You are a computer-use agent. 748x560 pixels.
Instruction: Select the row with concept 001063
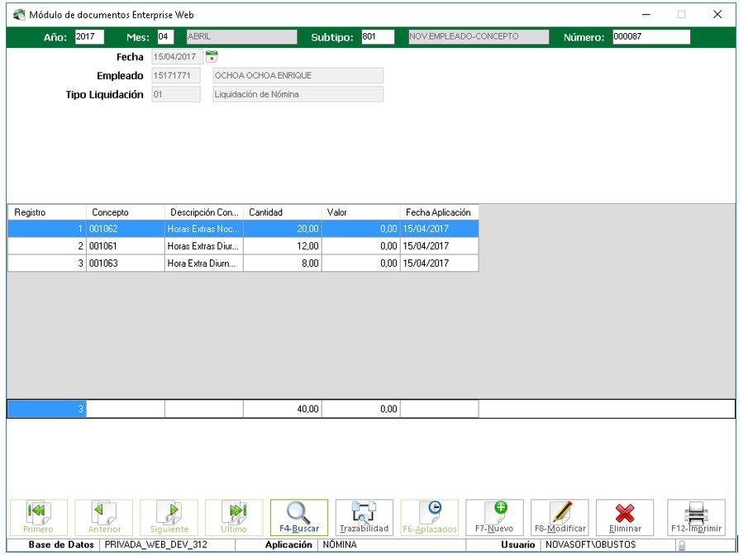[x=124, y=263]
